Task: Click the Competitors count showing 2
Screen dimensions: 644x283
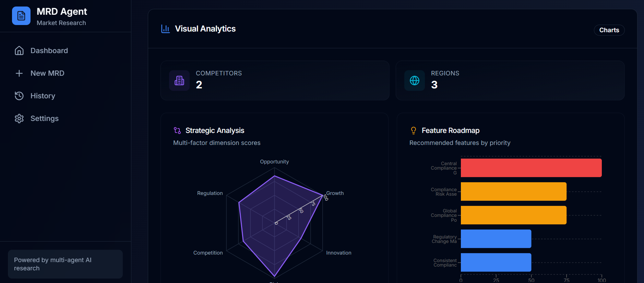Action: click(x=199, y=84)
